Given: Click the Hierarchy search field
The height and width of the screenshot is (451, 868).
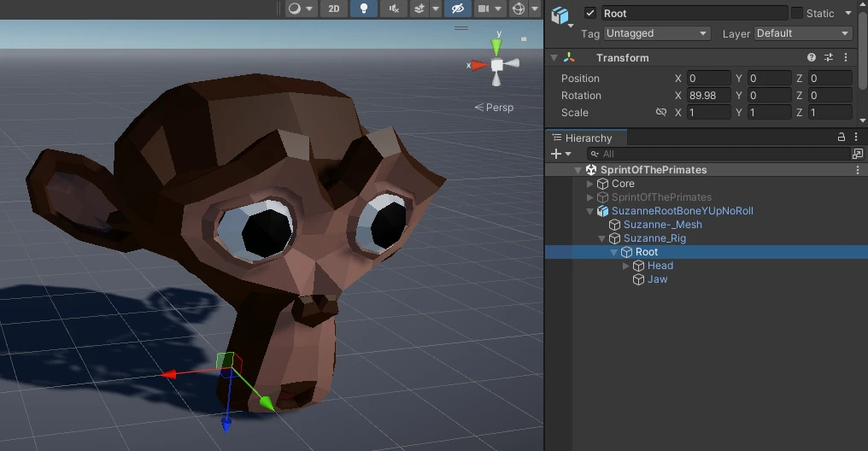Looking at the screenshot, I should point(718,154).
